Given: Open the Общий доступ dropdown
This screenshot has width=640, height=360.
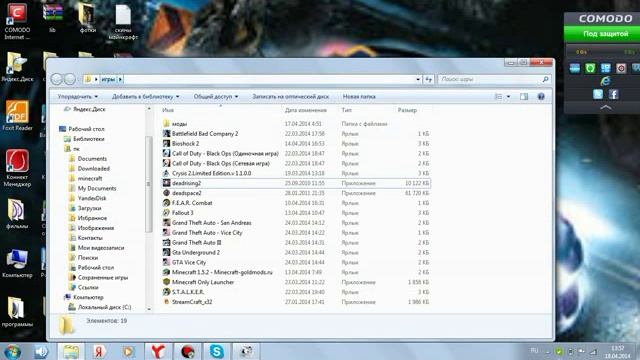Looking at the screenshot, I should [x=216, y=97].
